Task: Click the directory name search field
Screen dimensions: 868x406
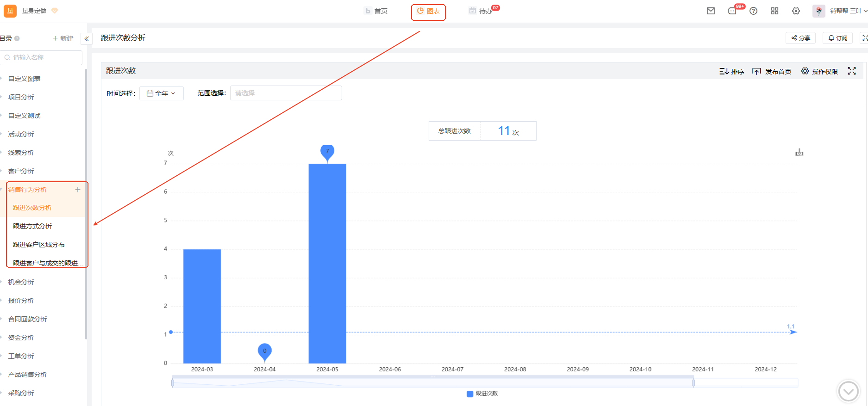Action: (44, 57)
